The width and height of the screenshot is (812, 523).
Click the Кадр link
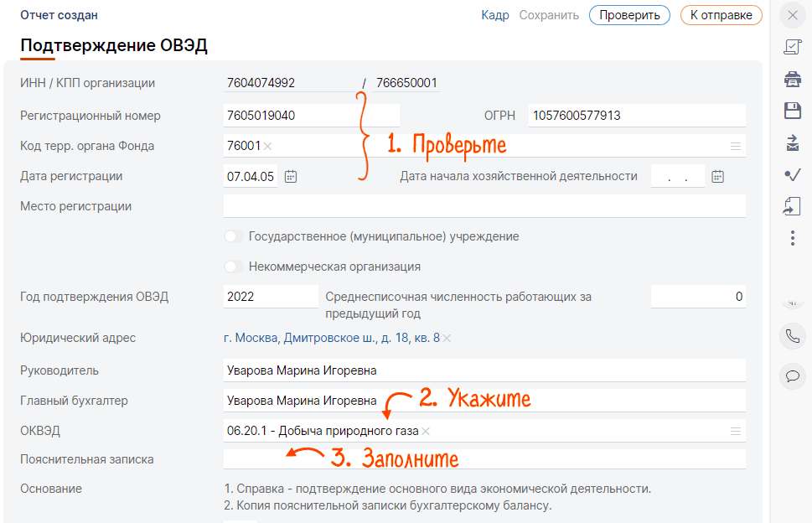pos(494,15)
